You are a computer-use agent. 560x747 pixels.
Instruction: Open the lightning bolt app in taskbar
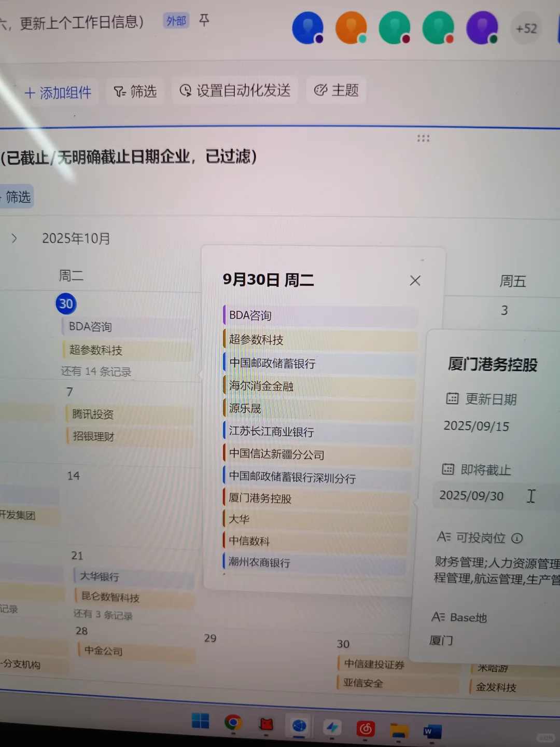332,728
